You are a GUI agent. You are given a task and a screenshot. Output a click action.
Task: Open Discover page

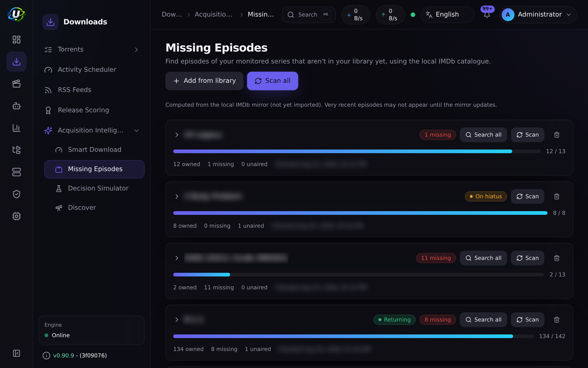click(94, 208)
